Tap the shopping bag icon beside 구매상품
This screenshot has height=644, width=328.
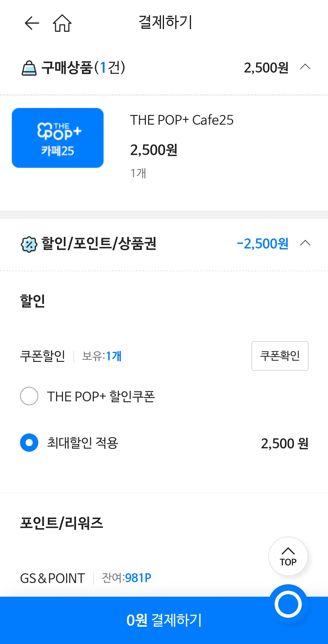click(x=29, y=68)
